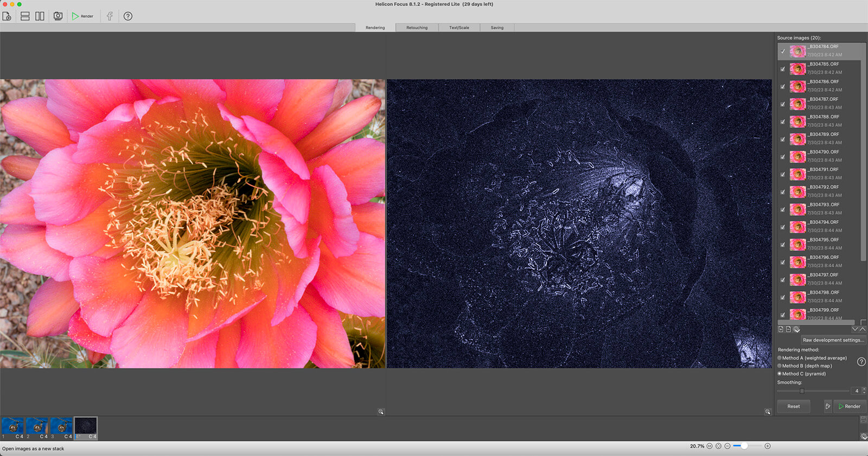This screenshot has width=868, height=456.
Task: Click the Smoothing slider handle
Action: [x=802, y=391]
